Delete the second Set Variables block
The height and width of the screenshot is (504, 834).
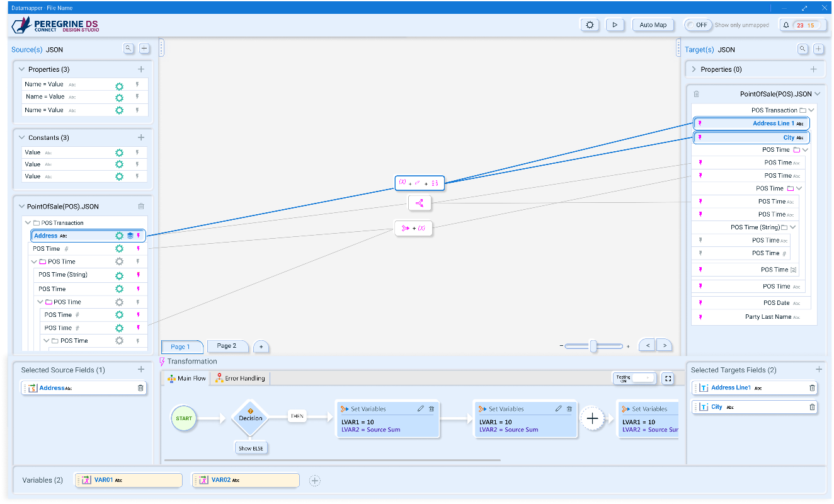[x=569, y=409]
